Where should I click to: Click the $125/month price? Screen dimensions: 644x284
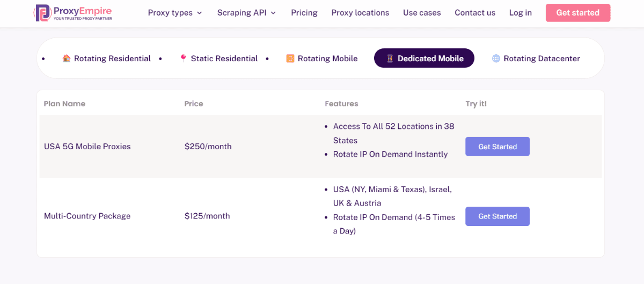(207, 216)
